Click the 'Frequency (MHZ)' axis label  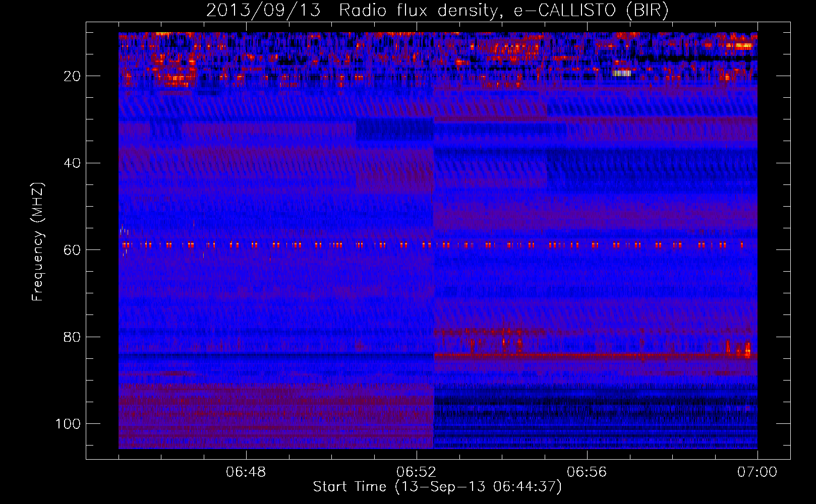pos(38,241)
